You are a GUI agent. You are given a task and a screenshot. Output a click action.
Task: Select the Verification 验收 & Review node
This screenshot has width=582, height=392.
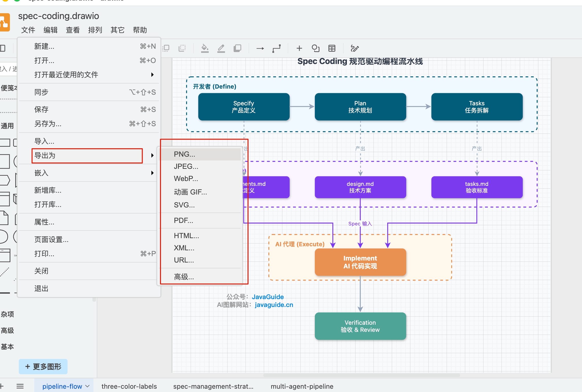pyautogui.click(x=360, y=326)
